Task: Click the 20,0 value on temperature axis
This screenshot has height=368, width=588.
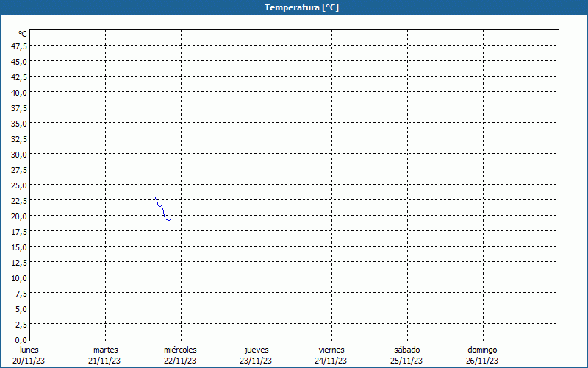Action: tap(20, 216)
